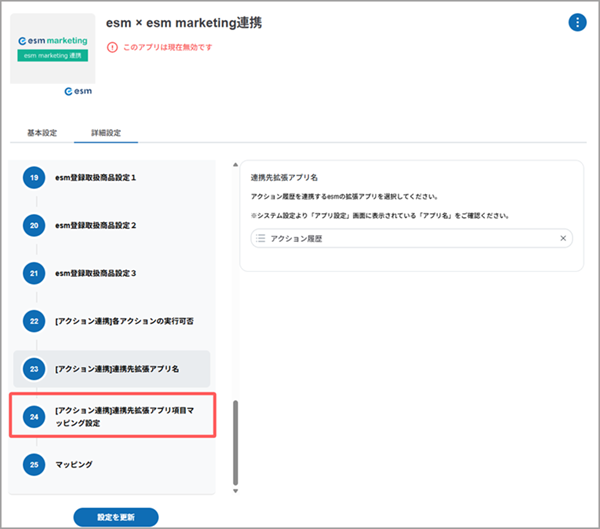This screenshot has width=600, height=529.
Task: Click the esm marketing app thumbnail
Action: 52,49
